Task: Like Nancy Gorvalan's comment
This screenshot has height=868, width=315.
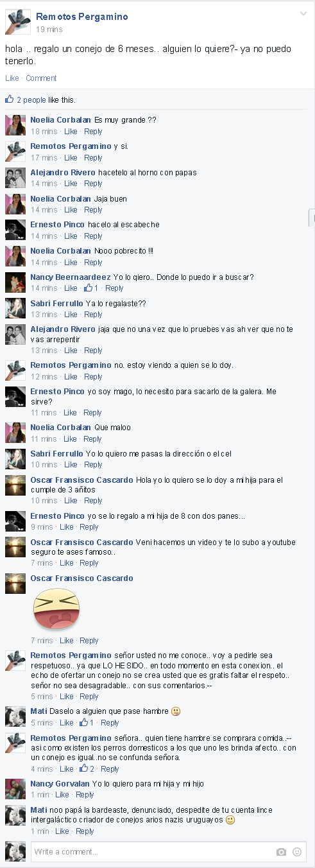Action: point(62,795)
